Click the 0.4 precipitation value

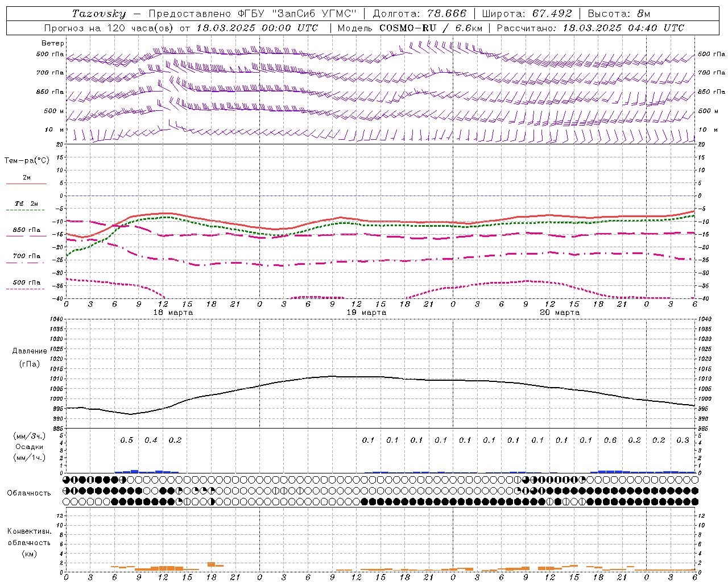click(151, 440)
